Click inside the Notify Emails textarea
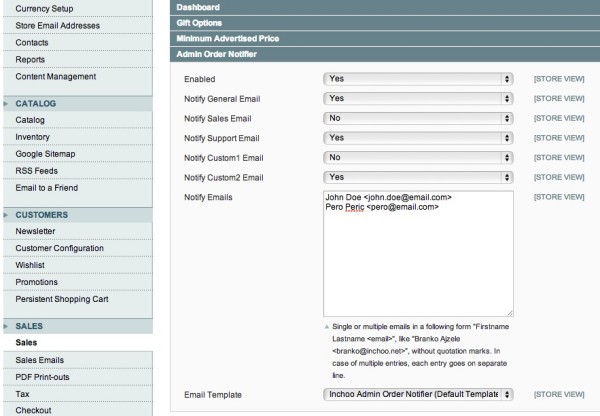Viewport: 600px width, 416px height. (418, 254)
